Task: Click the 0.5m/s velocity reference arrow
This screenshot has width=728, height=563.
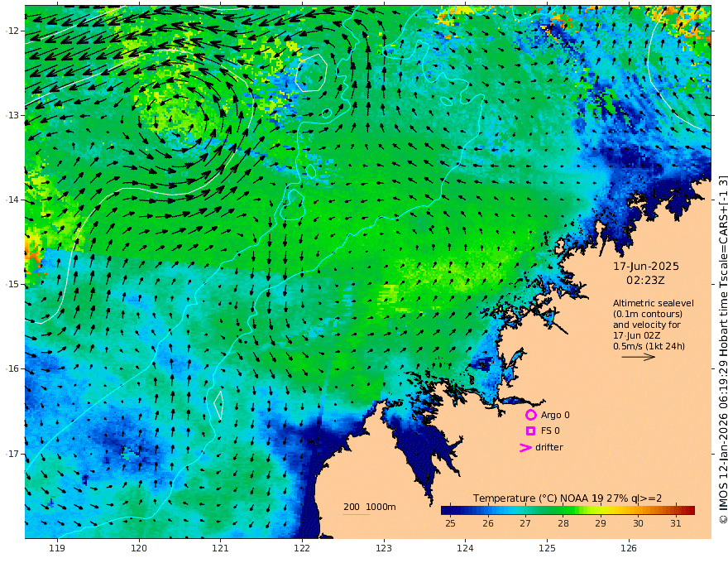Action: click(639, 357)
